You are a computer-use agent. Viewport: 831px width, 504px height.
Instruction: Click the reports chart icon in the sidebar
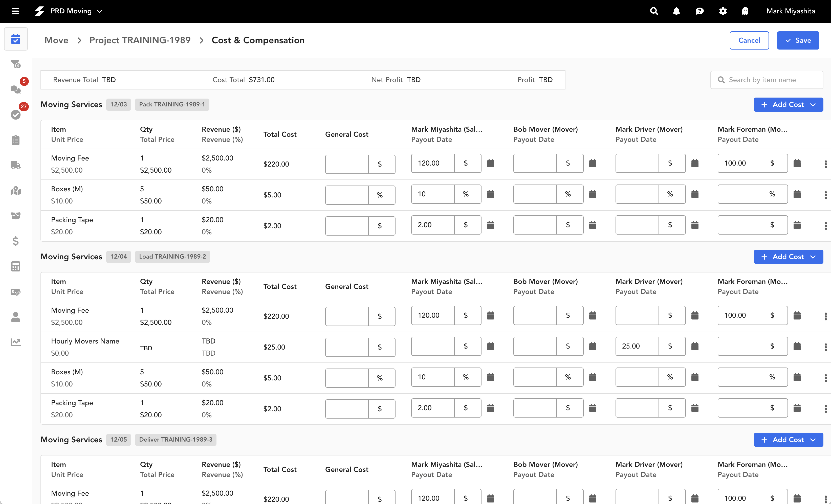[x=15, y=342]
